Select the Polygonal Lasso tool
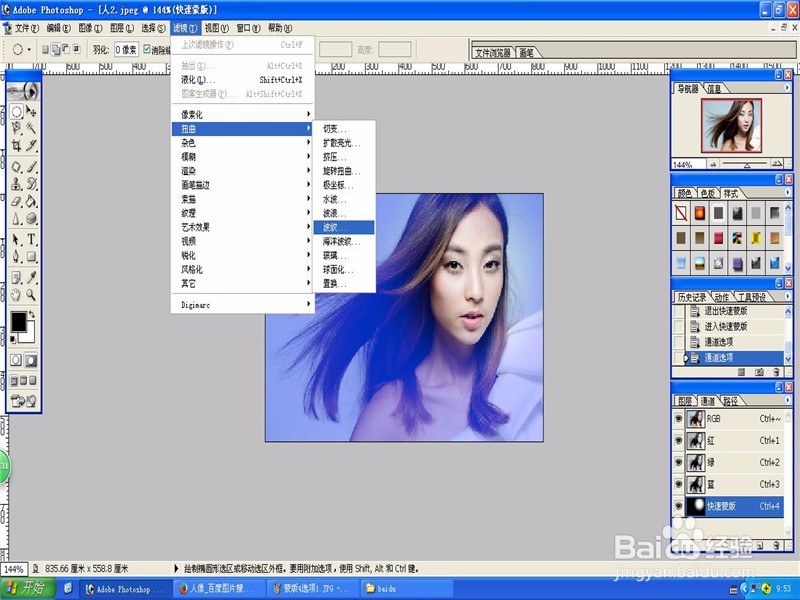Viewport: 800px width, 600px height. tap(16, 128)
